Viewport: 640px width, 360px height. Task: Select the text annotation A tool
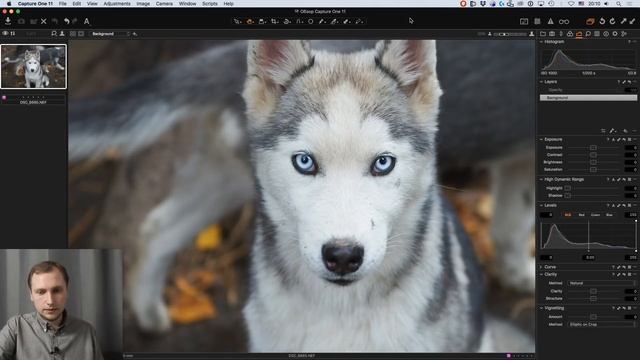point(87,21)
